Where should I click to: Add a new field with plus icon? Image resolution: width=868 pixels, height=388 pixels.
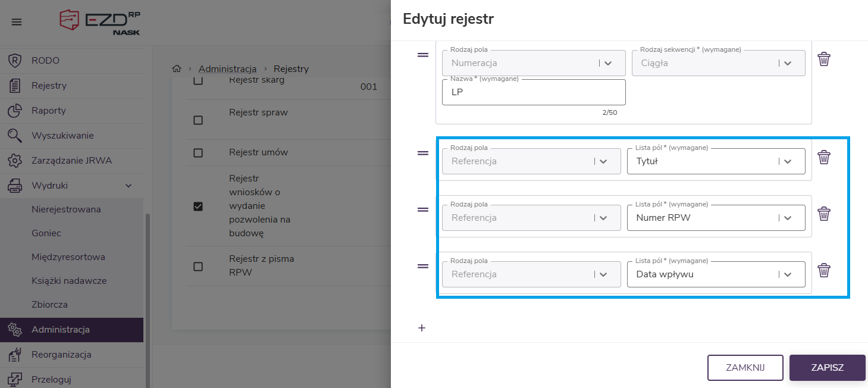coord(422,328)
